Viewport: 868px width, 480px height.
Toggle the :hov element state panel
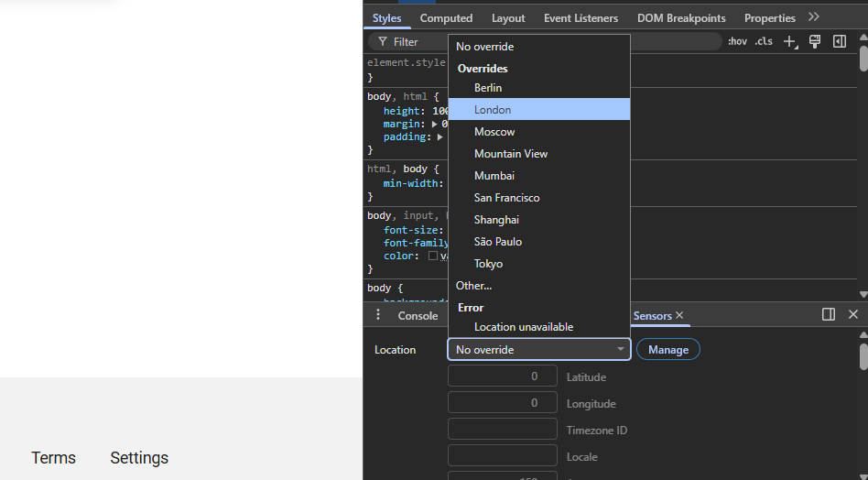737,41
